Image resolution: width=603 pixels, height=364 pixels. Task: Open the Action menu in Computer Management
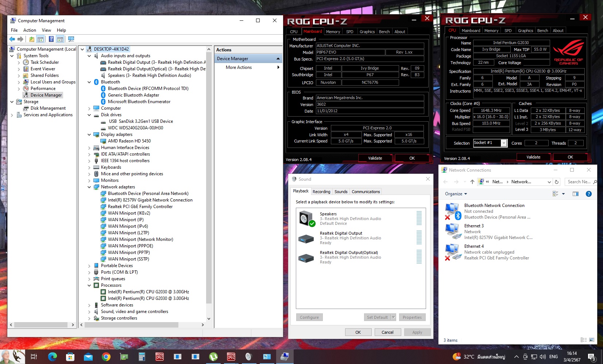pos(30,30)
